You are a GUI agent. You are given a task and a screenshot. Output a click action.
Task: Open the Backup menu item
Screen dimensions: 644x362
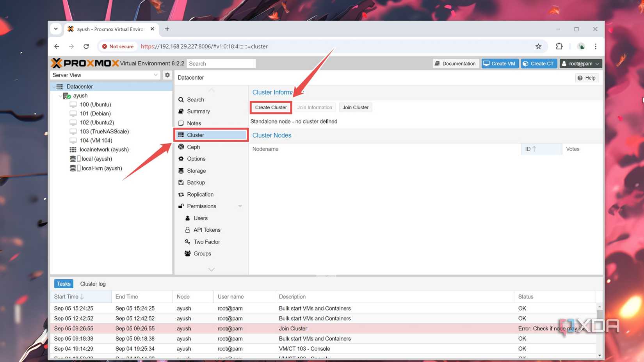[211, 183]
